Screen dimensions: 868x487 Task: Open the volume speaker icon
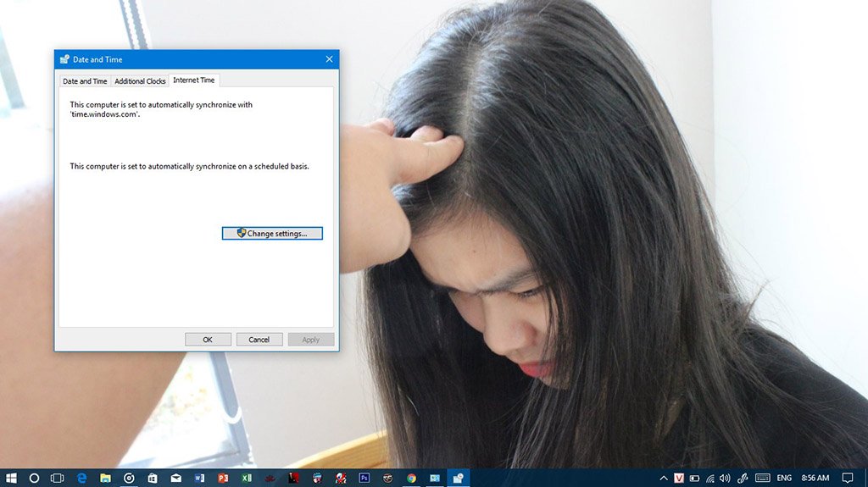coord(725,478)
